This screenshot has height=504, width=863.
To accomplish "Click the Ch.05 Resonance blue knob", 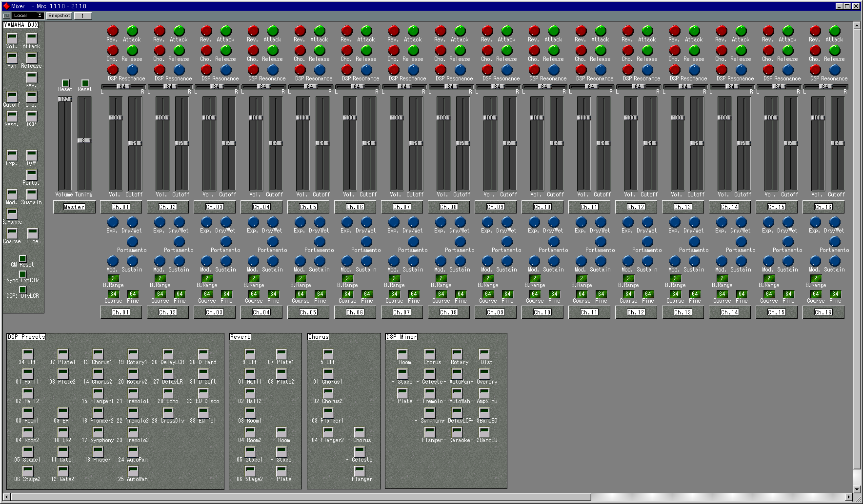I will tap(320, 70).
